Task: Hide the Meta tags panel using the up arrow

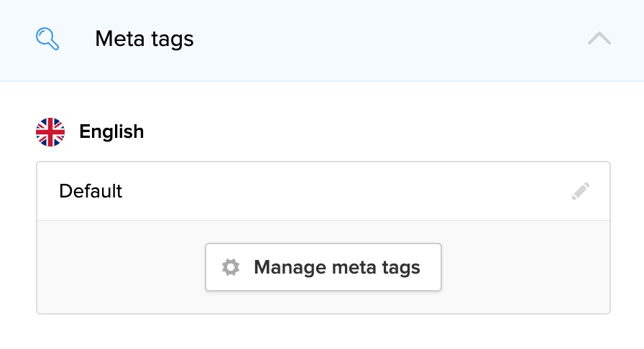Action: click(x=599, y=39)
